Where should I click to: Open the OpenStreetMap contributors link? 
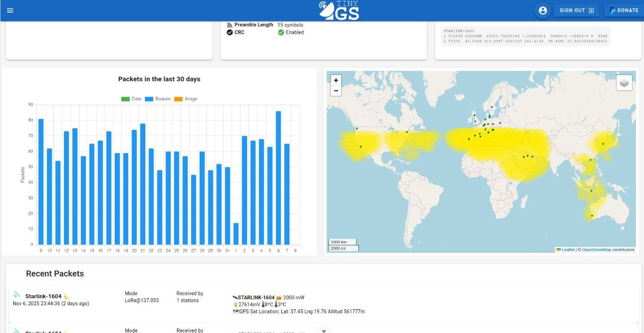point(597,250)
